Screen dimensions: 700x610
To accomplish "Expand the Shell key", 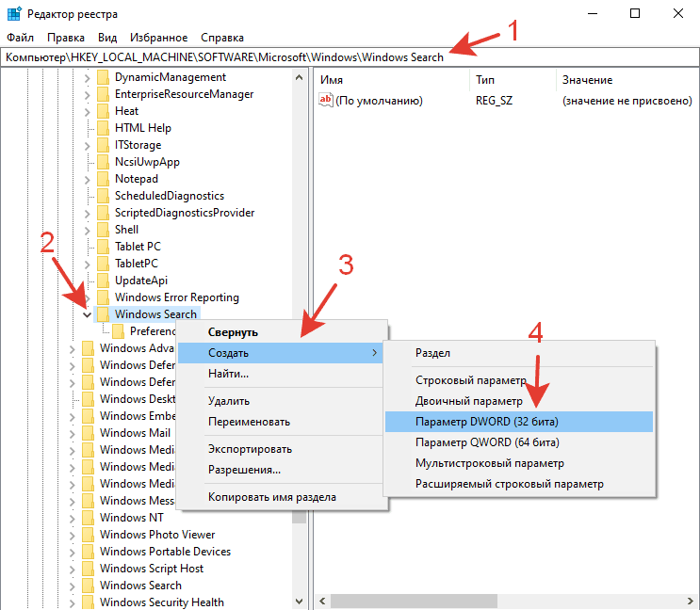I will point(87,230).
